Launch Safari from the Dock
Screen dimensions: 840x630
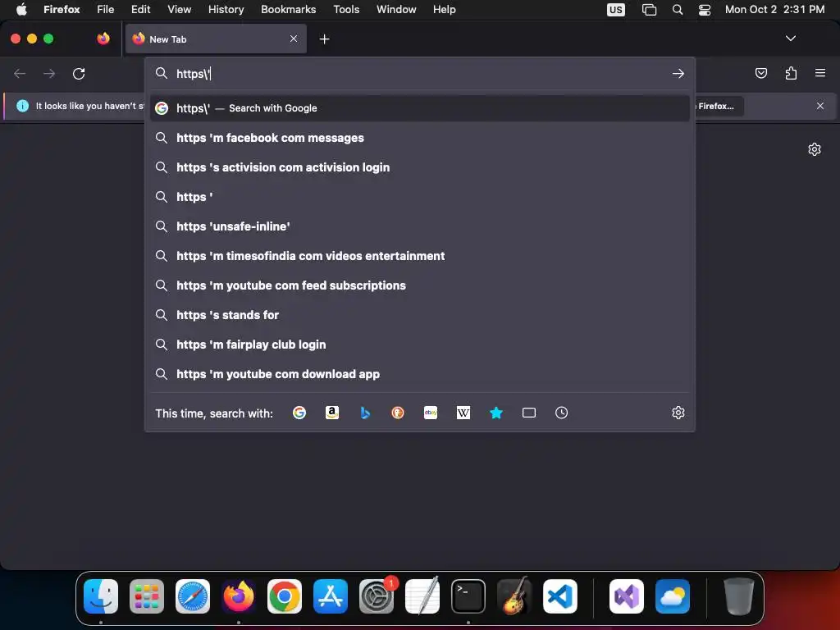(193, 596)
